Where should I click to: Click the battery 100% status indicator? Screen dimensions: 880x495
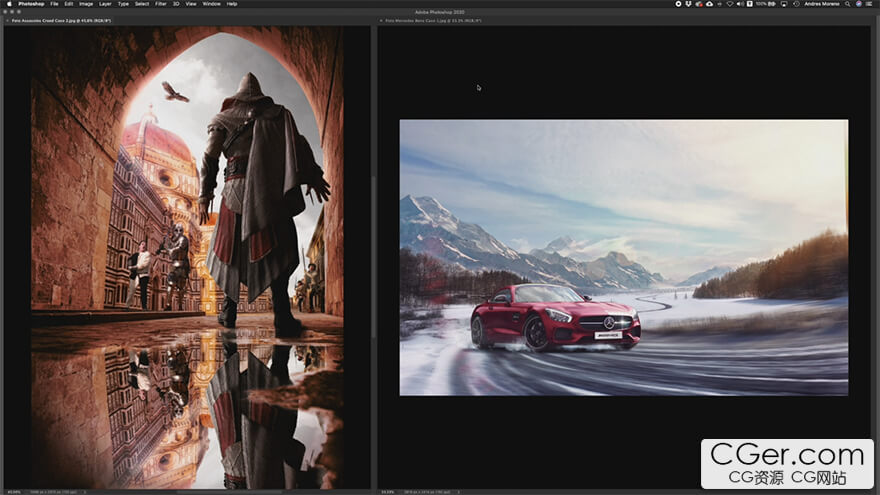point(766,4)
